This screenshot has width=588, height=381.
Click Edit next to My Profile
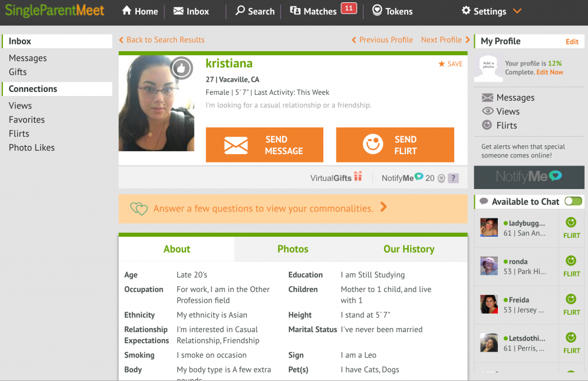coord(572,42)
